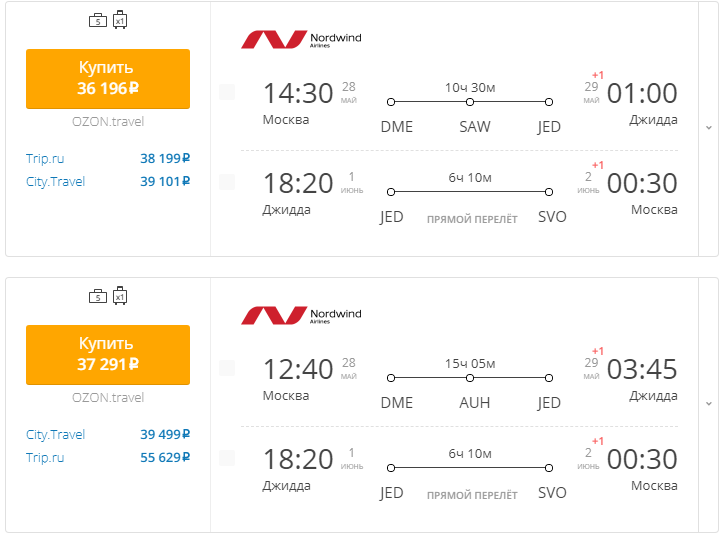Click the carry-on bag icon above the 36 196₽ offer

point(98,20)
